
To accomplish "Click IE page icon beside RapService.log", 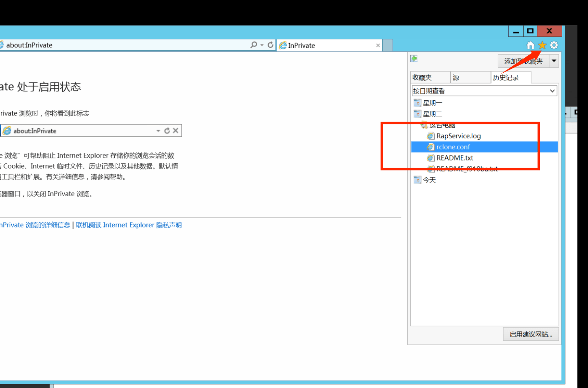I will [x=430, y=136].
